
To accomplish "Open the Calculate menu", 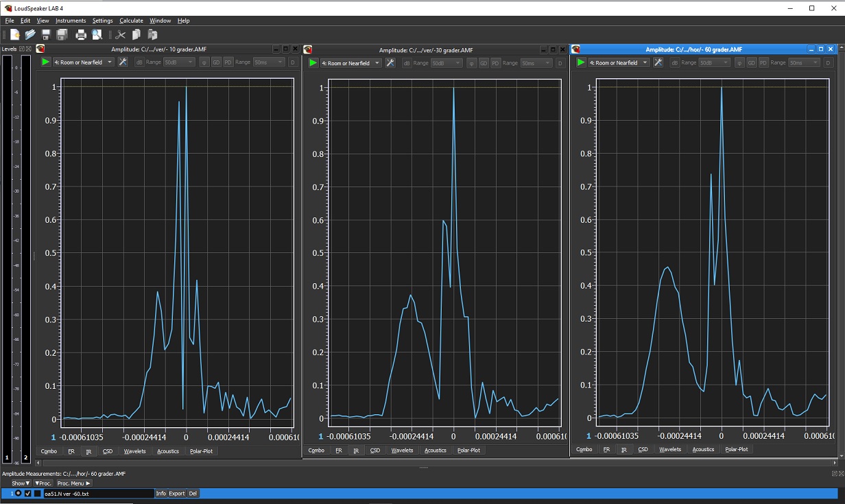I will tap(131, 21).
